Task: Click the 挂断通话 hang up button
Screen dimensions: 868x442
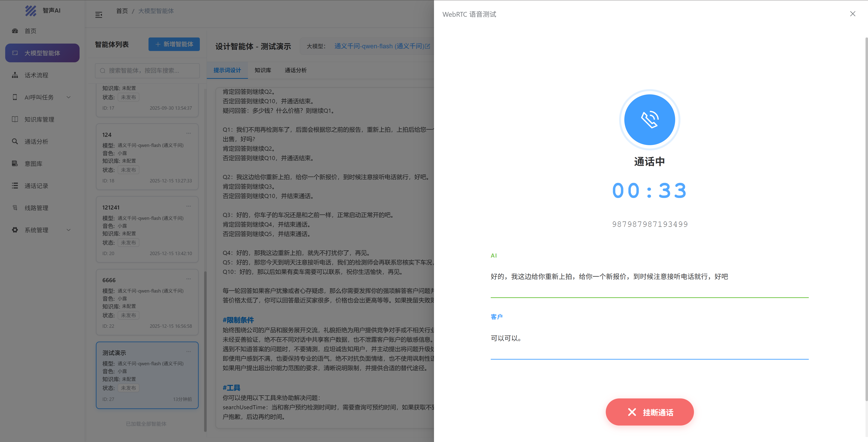Action: (x=649, y=412)
